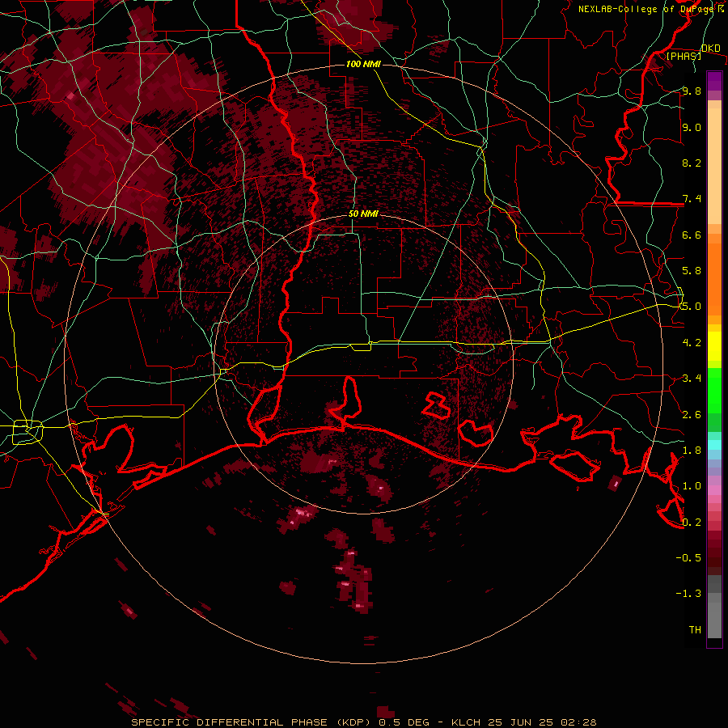The width and height of the screenshot is (728, 728).
Task: Click the 1.8 legend value
Action: pyautogui.click(x=692, y=451)
